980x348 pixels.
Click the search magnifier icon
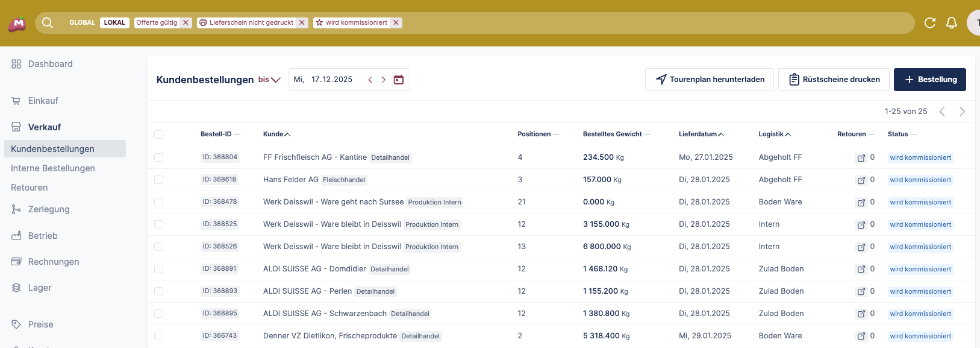[x=48, y=23]
